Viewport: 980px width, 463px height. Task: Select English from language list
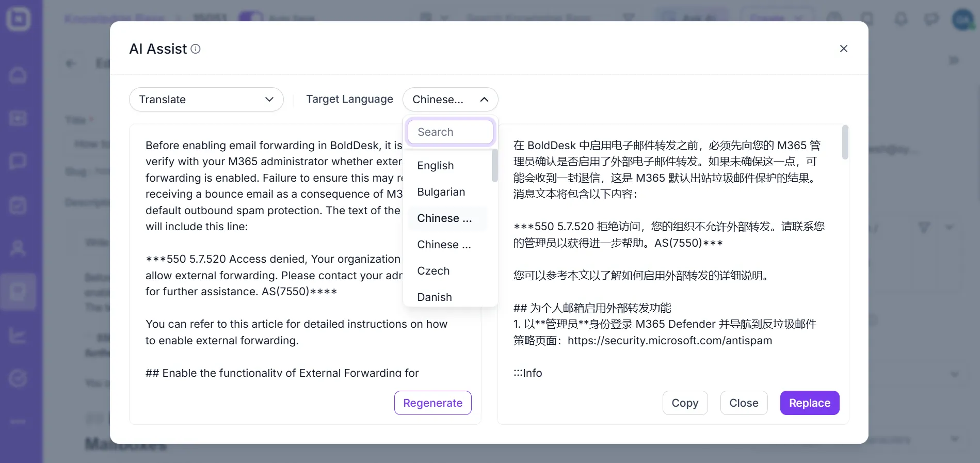click(436, 166)
